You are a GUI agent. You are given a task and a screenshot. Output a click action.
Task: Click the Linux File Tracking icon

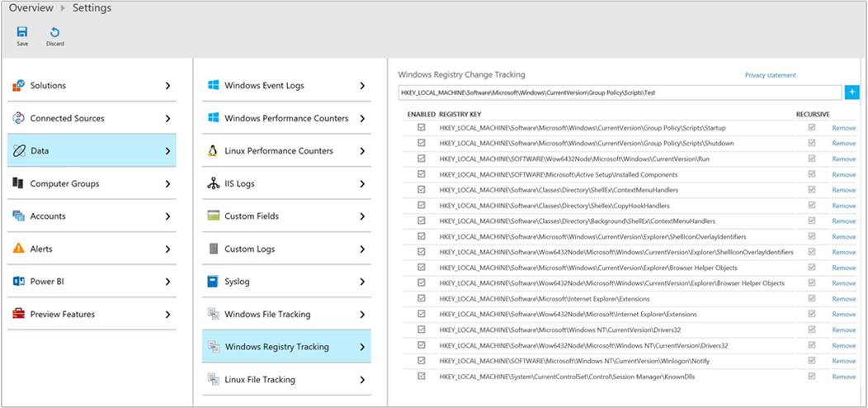click(x=213, y=379)
